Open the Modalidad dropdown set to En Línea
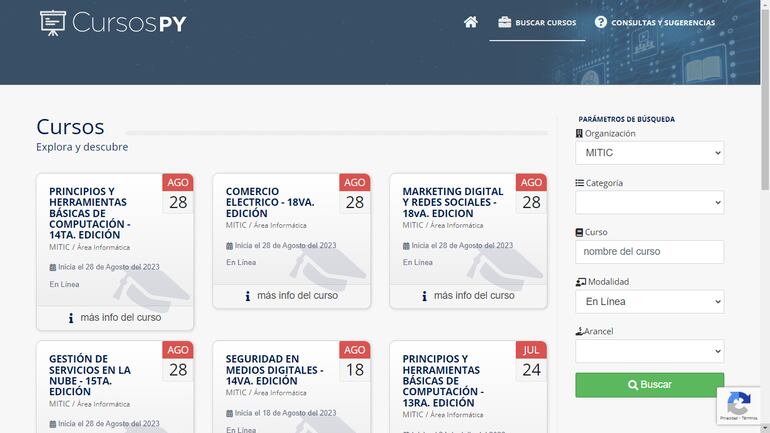 649,301
